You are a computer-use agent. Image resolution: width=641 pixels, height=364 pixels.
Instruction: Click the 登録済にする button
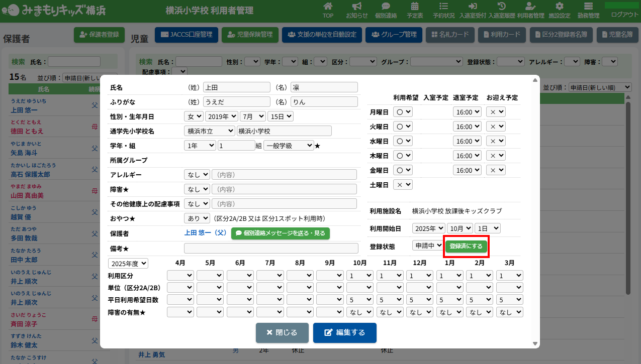(x=466, y=247)
